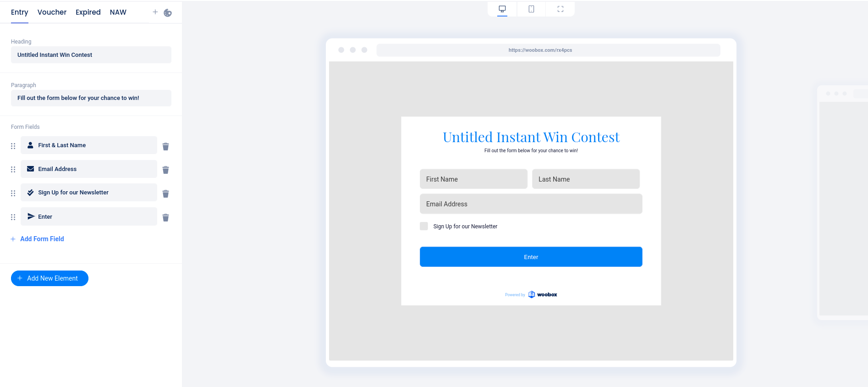Delete the Email Address form field
Image resolution: width=868 pixels, height=387 pixels.
pos(165,170)
